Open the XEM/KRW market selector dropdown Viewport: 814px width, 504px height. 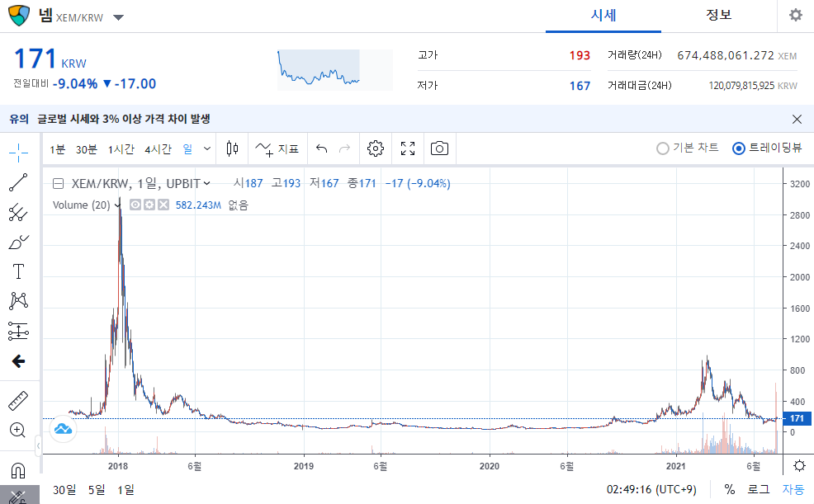click(x=118, y=17)
